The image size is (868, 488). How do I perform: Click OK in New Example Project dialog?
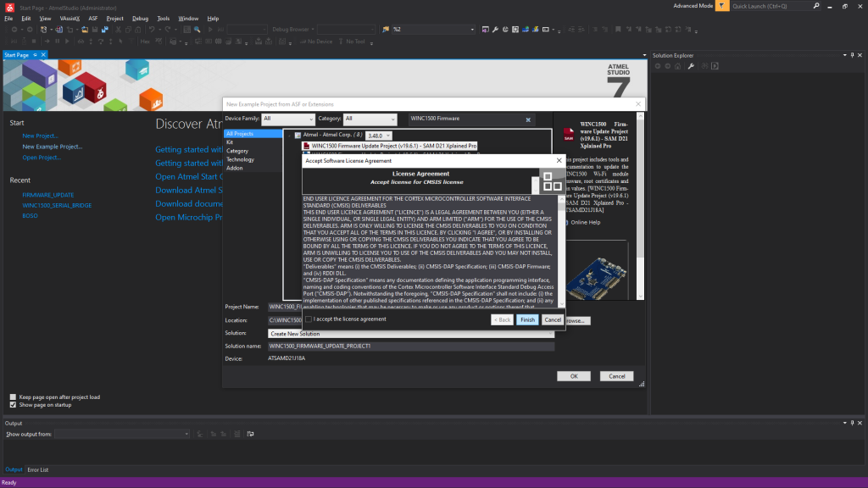(574, 376)
